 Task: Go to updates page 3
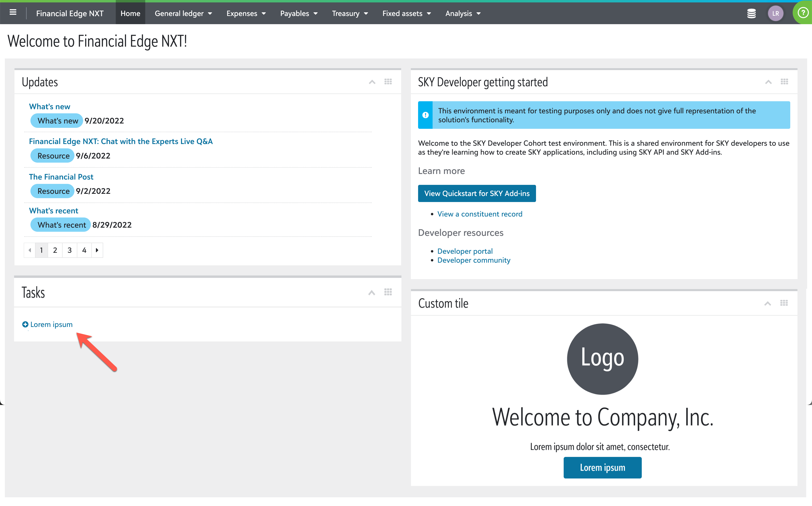70,250
